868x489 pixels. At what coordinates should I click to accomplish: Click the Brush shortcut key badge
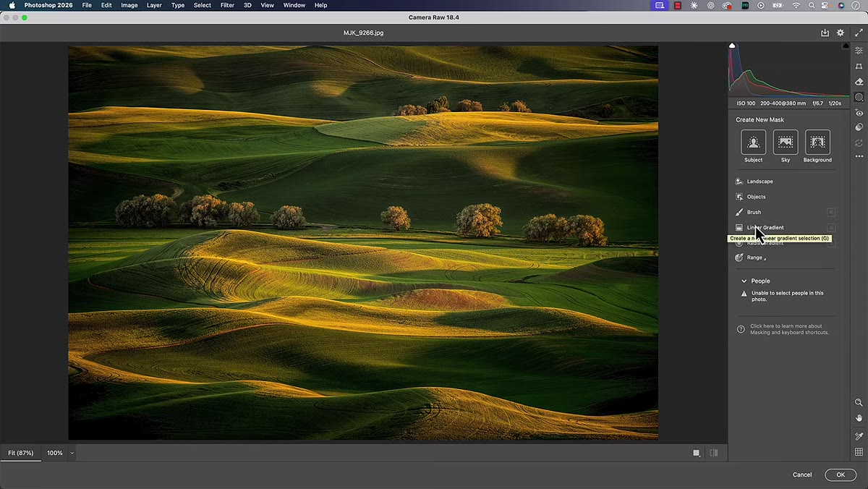pyautogui.click(x=831, y=212)
